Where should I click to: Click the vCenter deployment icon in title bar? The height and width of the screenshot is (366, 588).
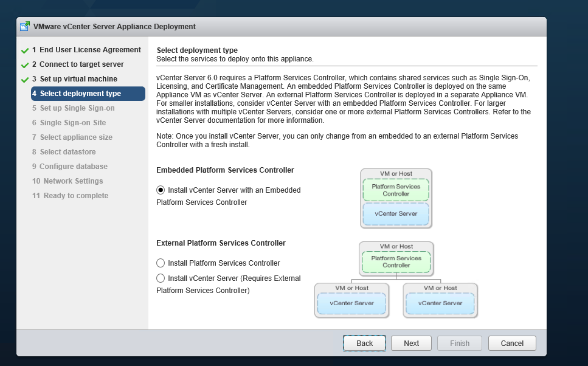[25, 26]
